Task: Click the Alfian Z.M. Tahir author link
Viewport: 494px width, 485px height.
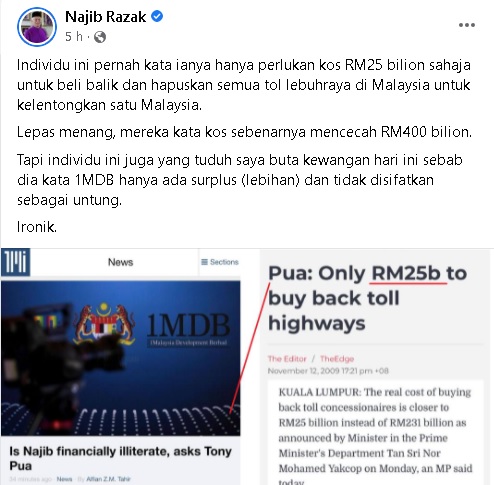Action: coord(108,479)
